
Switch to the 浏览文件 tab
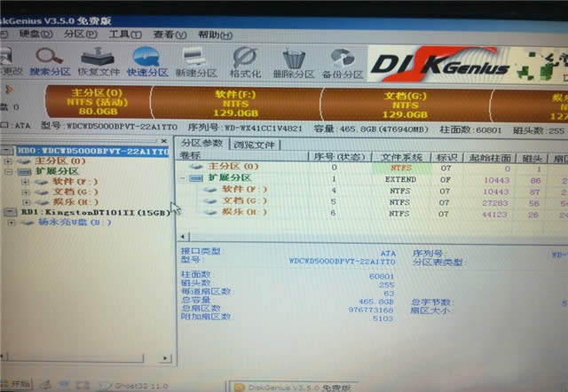click(x=254, y=144)
